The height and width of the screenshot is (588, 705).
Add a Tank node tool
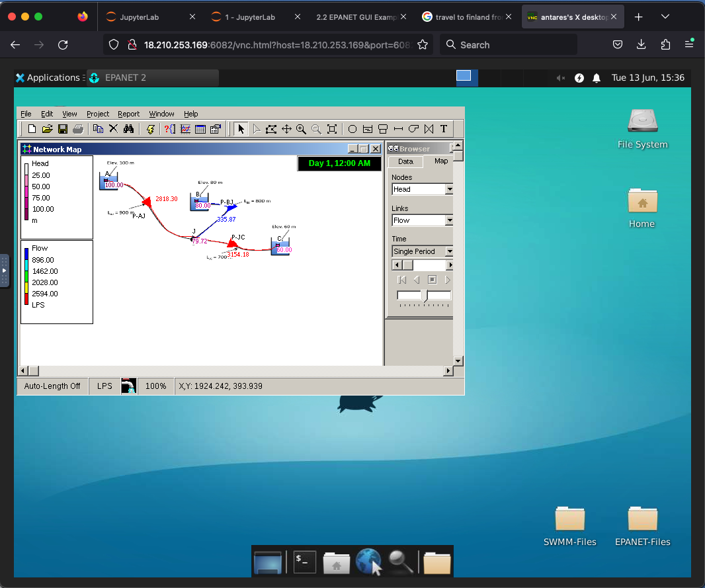pos(383,129)
